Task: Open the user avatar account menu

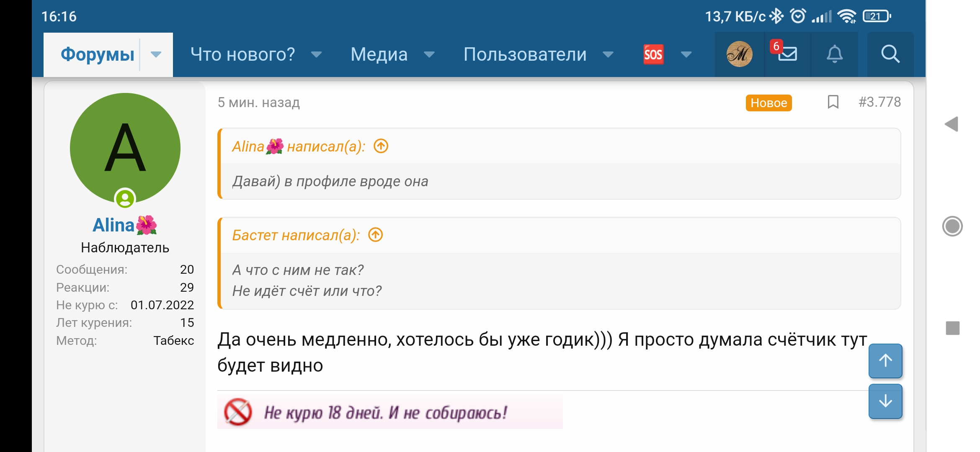Action: coord(739,54)
